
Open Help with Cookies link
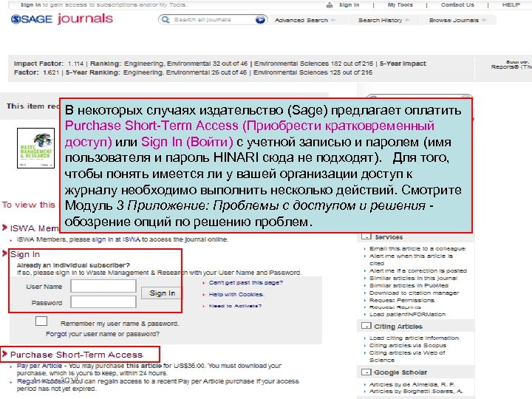click(236, 294)
